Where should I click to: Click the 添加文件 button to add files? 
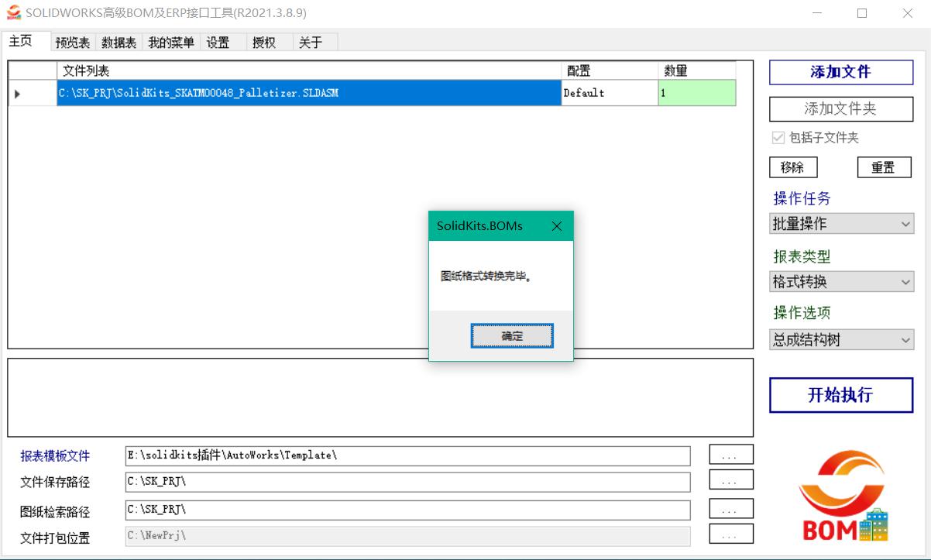click(x=841, y=72)
